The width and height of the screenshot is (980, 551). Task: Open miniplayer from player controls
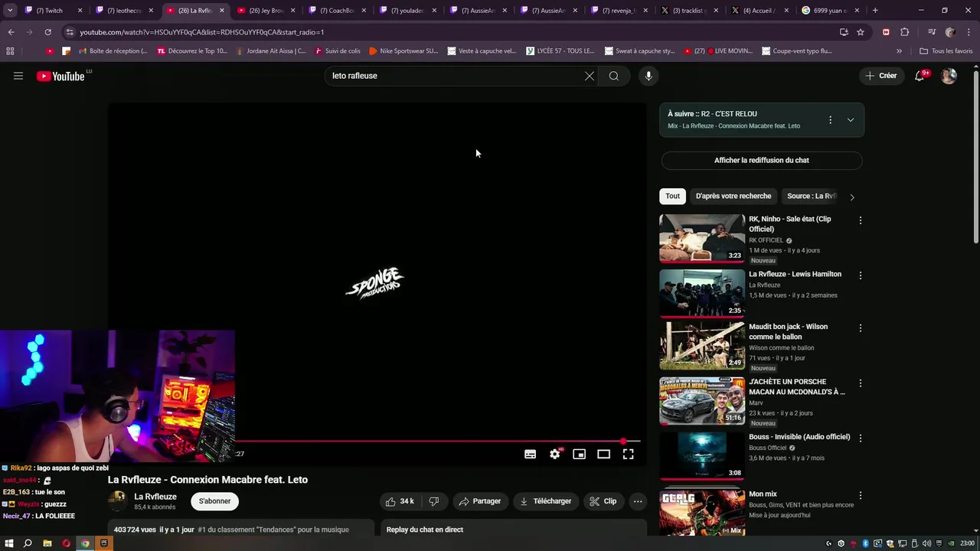(580, 454)
